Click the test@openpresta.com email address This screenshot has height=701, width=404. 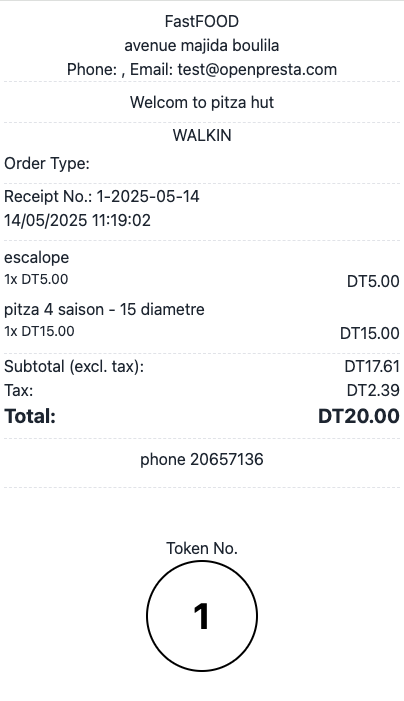tap(257, 70)
